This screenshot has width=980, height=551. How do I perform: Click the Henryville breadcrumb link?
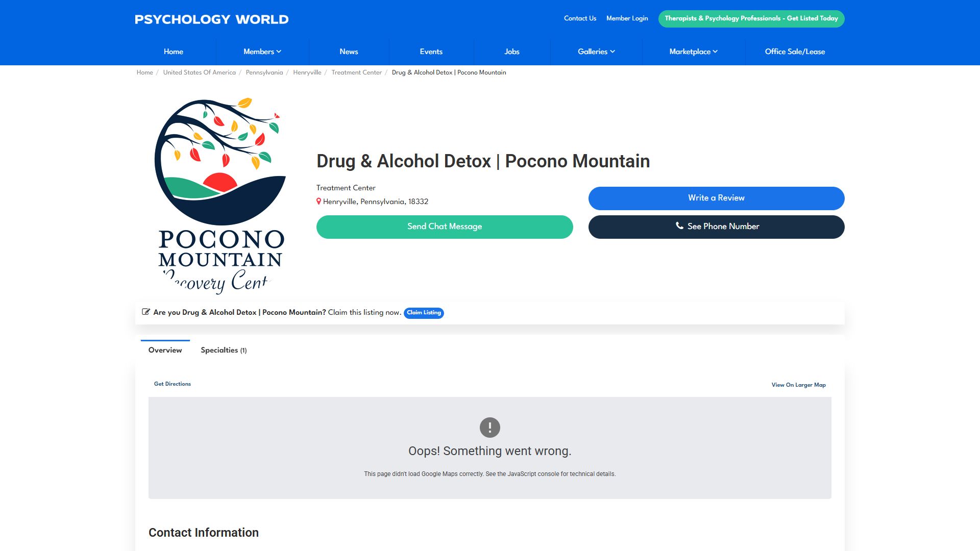(x=307, y=72)
